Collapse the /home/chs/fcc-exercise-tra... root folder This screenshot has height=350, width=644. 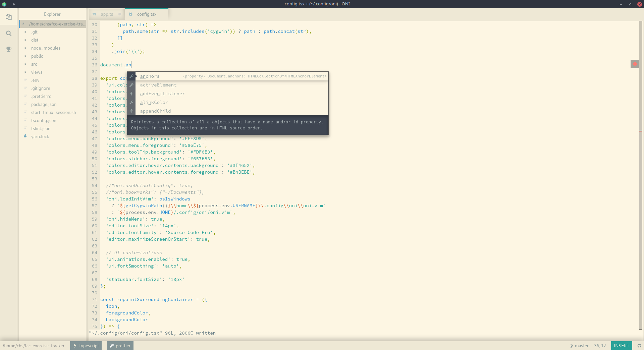point(23,24)
